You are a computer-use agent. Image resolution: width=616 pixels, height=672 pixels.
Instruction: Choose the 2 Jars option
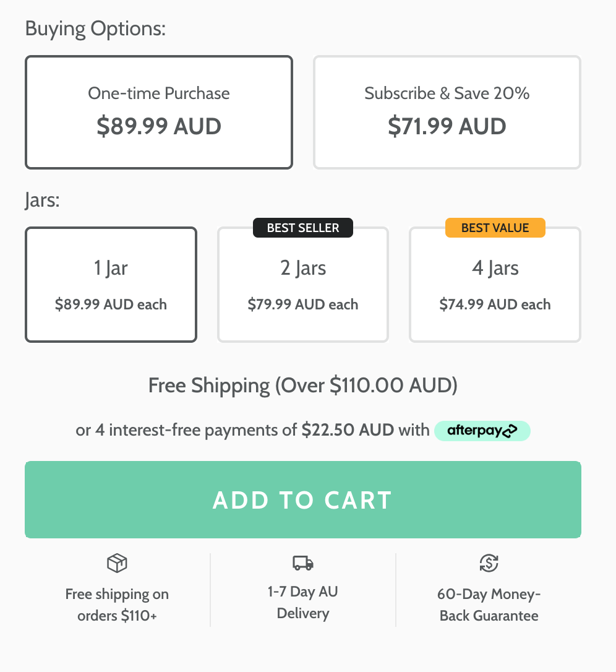click(303, 285)
